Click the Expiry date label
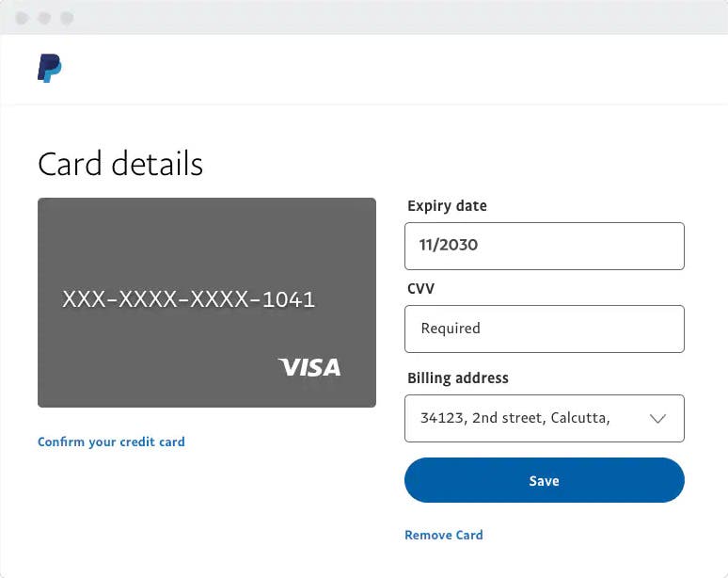 [447, 206]
